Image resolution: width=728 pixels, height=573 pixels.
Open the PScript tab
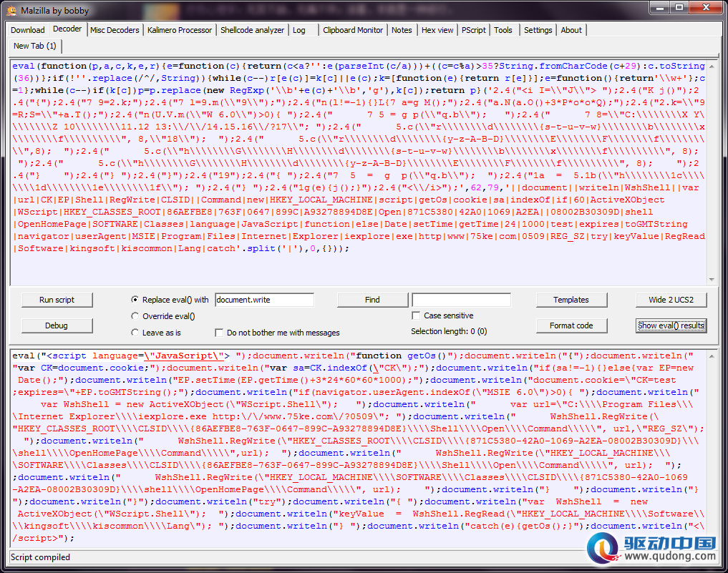(x=474, y=30)
